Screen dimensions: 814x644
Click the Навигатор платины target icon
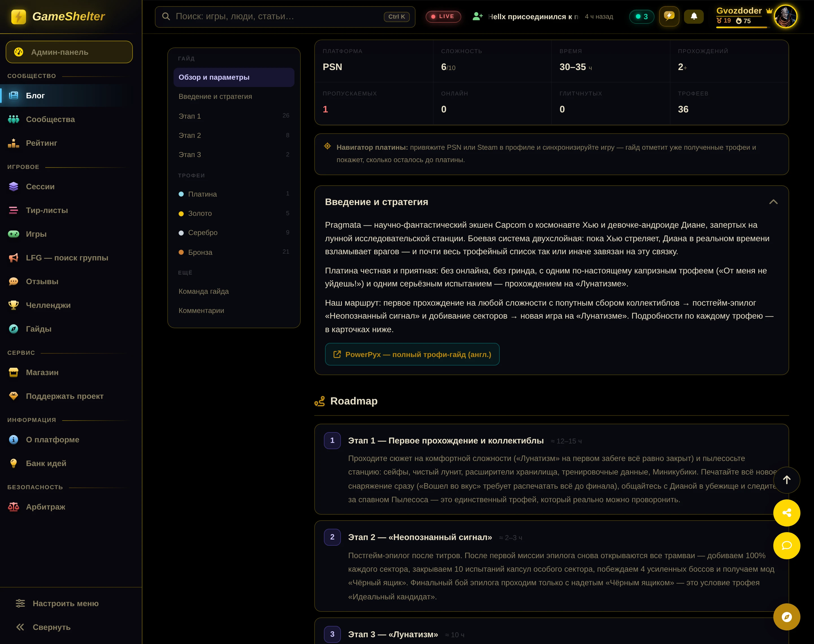327,146
